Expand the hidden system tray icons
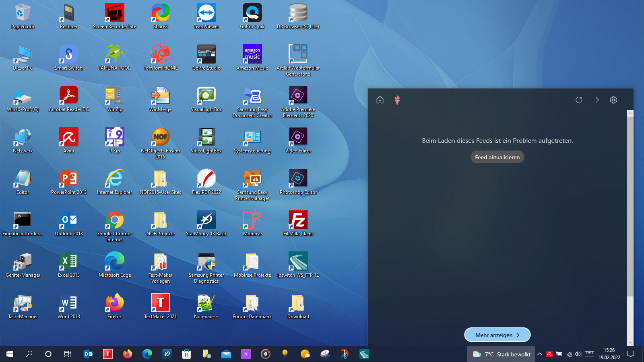 tap(540, 354)
